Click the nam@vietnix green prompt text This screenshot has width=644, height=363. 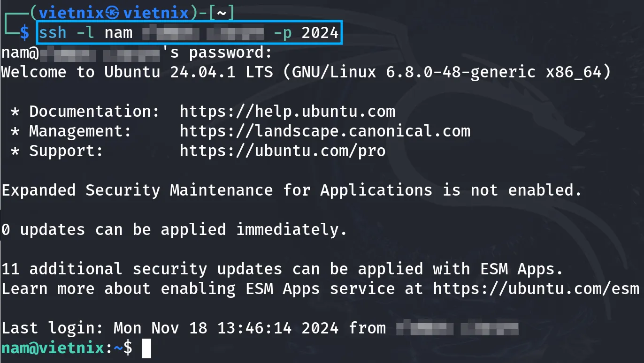[x=53, y=348]
